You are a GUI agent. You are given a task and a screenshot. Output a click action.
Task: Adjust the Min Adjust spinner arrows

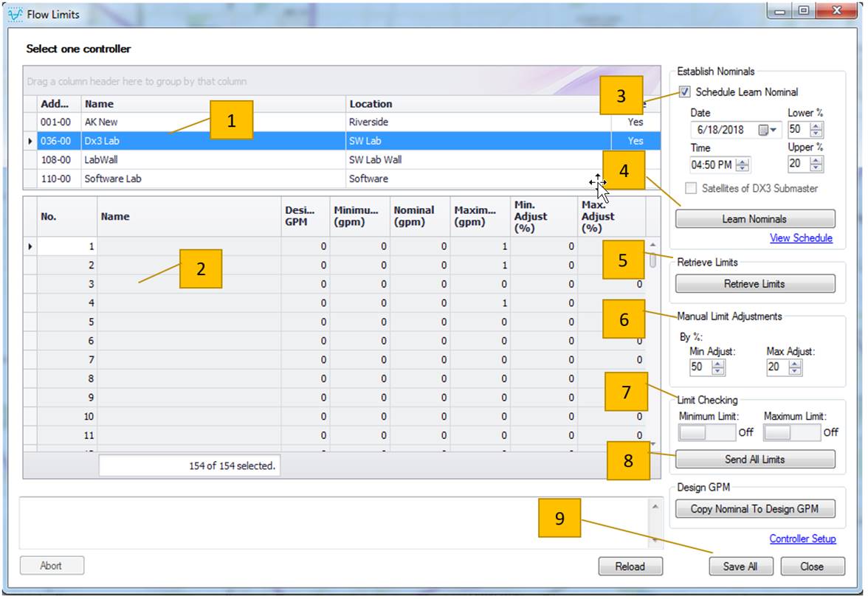point(718,367)
